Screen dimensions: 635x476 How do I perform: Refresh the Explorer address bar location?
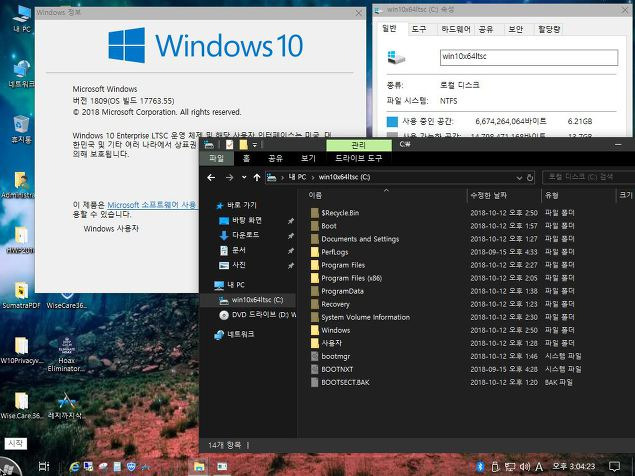tap(530, 177)
